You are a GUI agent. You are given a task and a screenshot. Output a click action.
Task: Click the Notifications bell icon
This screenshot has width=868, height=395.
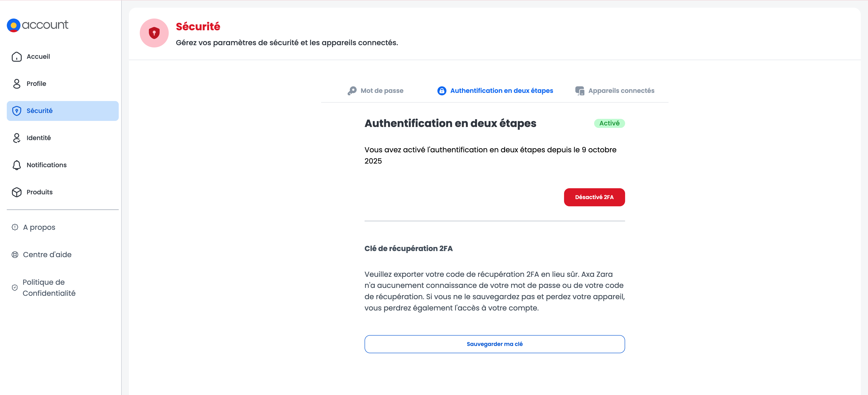coord(17,165)
